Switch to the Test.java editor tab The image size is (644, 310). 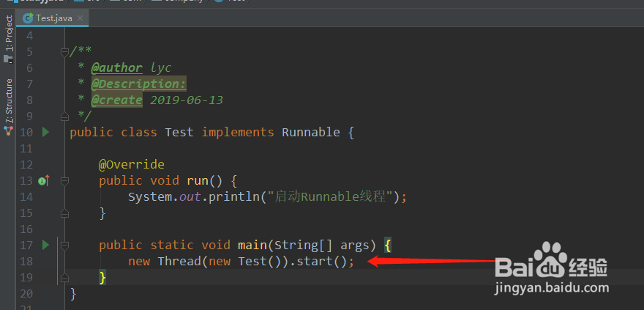click(x=52, y=18)
